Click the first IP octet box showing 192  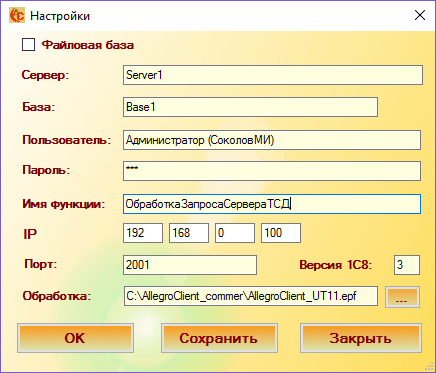(143, 233)
